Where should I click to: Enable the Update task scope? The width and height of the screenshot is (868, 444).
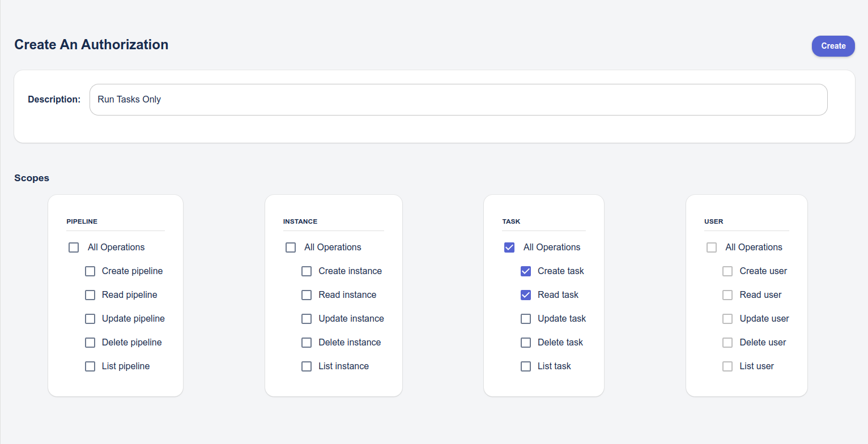click(x=526, y=319)
